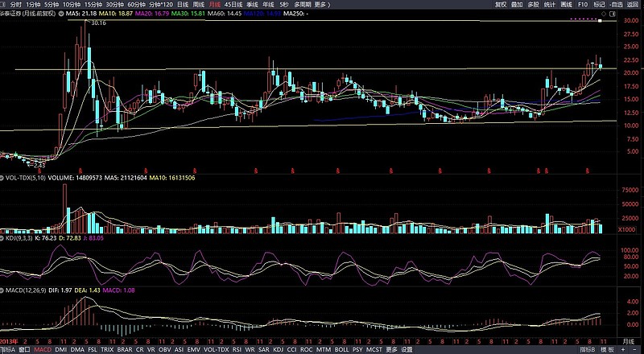This screenshot has width=644, height=354.
Task: Expand 更多 in the top period bar
Action: [323, 4]
